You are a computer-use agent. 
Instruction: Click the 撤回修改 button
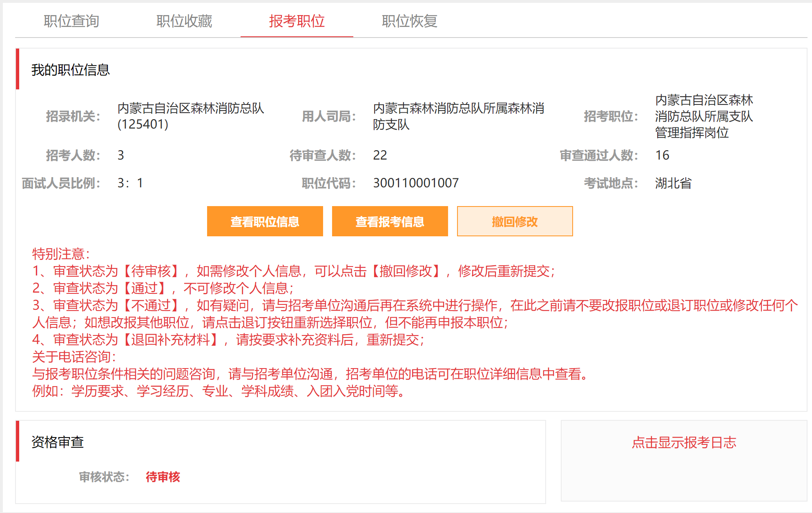click(x=515, y=221)
